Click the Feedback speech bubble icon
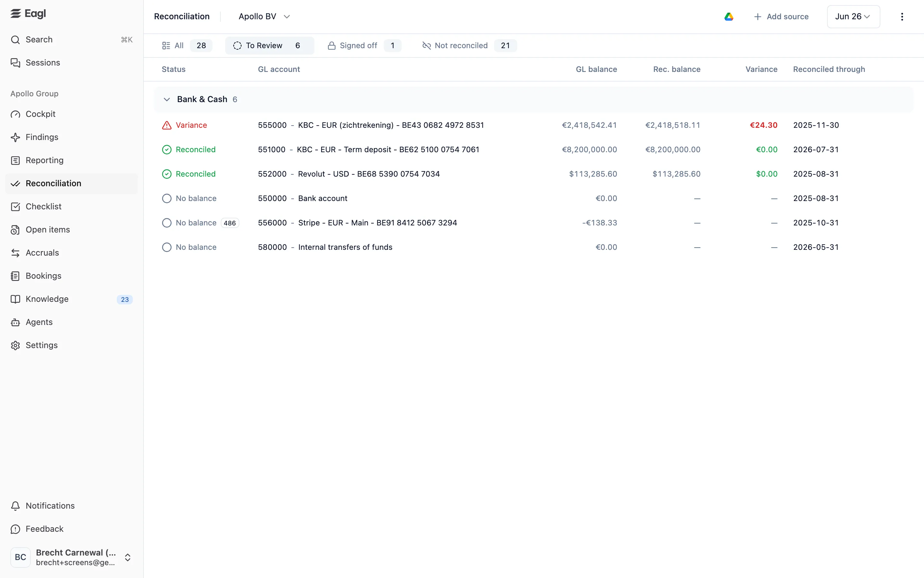This screenshot has height=578, width=924. pos(15,529)
